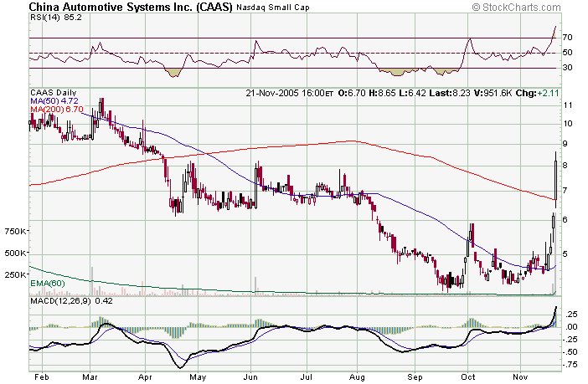Click the price axis label 7
This screenshot has height=384, width=588.
pos(565,190)
